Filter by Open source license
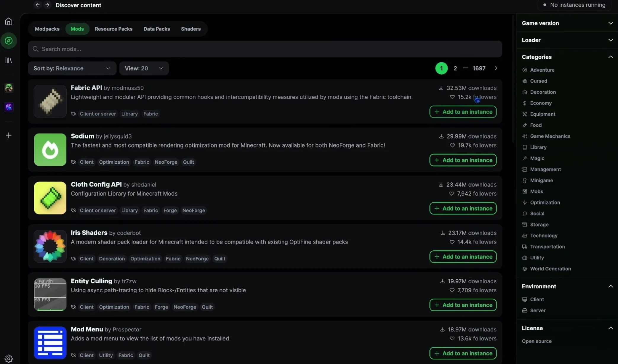Image resolution: width=618 pixels, height=364 pixels. pos(537,341)
